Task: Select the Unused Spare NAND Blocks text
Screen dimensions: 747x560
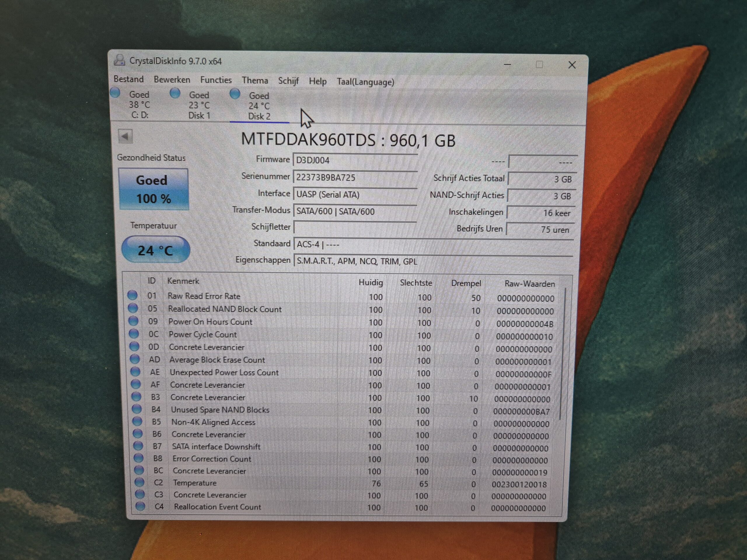Action: [x=220, y=410]
